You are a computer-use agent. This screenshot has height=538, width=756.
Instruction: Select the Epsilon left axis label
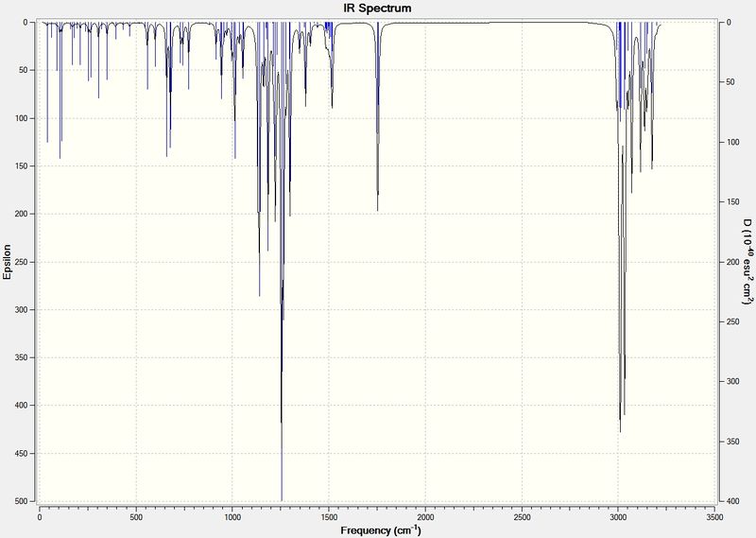click(x=7, y=262)
